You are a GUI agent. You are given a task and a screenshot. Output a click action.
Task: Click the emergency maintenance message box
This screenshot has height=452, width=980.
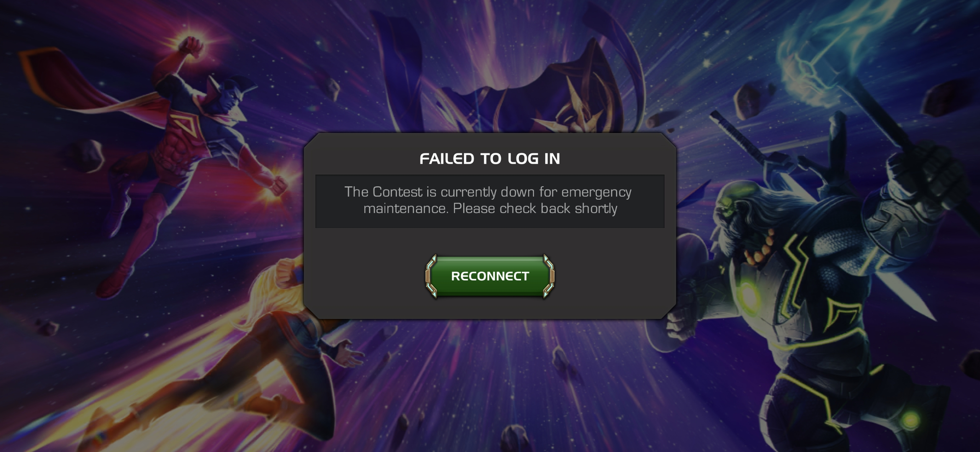tap(490, 201)
